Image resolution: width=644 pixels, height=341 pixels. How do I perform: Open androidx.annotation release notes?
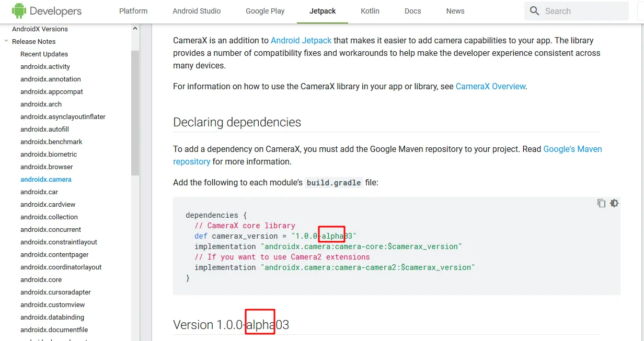coord(51,79)
